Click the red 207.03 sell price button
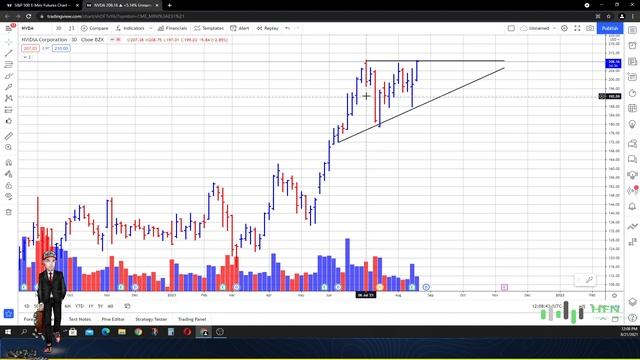This screenshot has height=360, width=640. coord(30,48)
